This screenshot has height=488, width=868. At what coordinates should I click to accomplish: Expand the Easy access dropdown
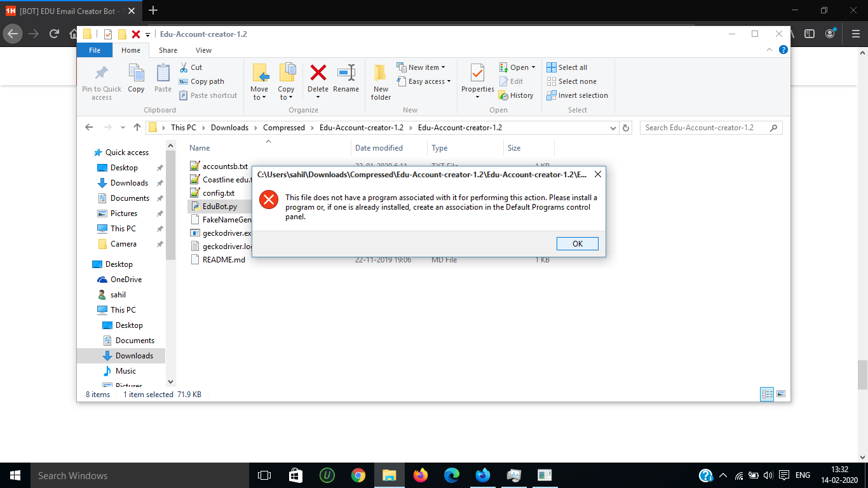(x=449, y=81)
